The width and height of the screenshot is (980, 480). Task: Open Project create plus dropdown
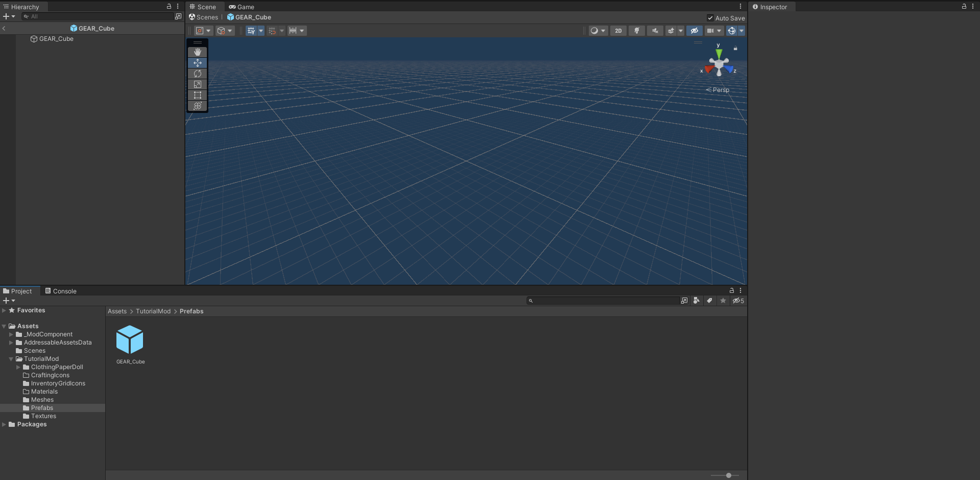9,301
